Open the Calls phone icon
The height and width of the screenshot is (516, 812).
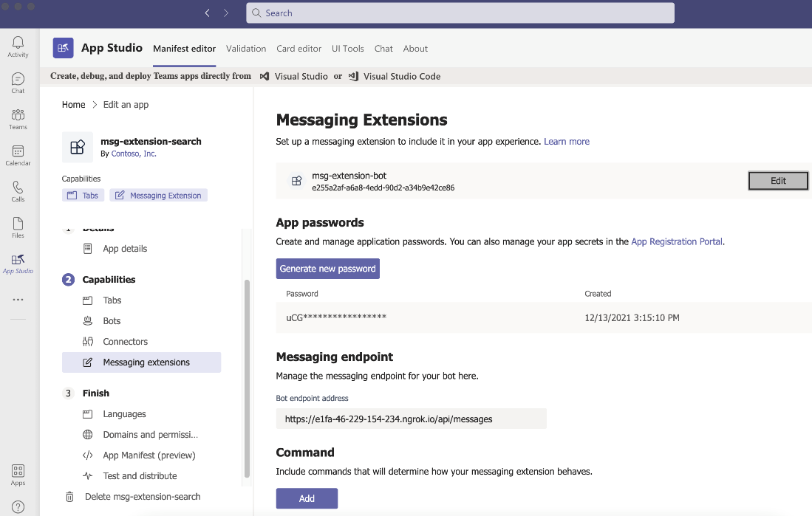18,187
